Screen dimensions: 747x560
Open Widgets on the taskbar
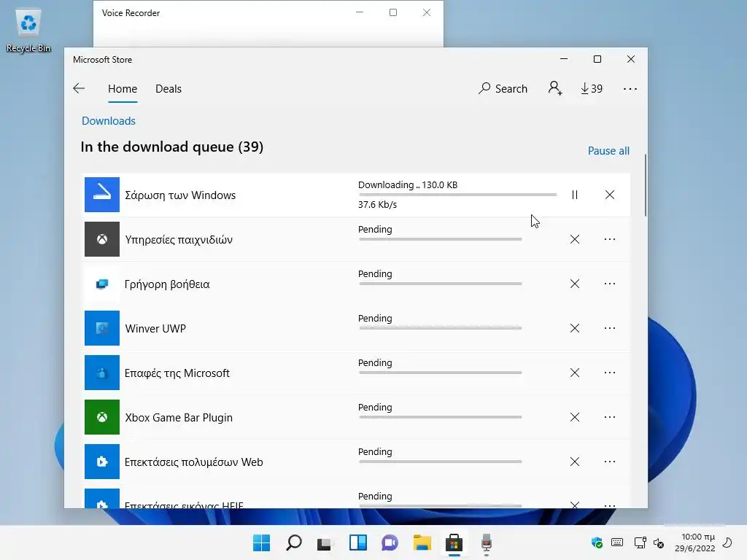pos(357,542)
